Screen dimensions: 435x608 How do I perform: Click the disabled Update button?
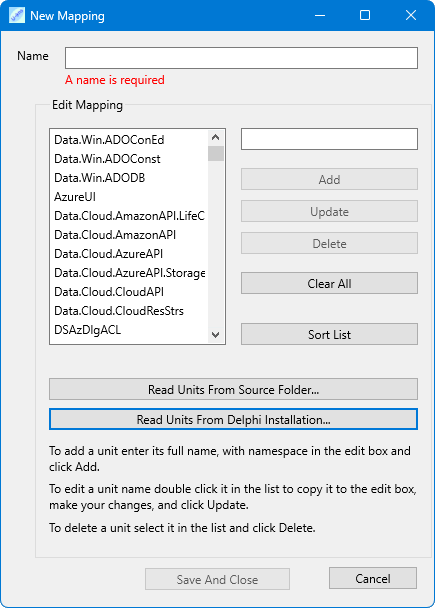pos(329,211)
